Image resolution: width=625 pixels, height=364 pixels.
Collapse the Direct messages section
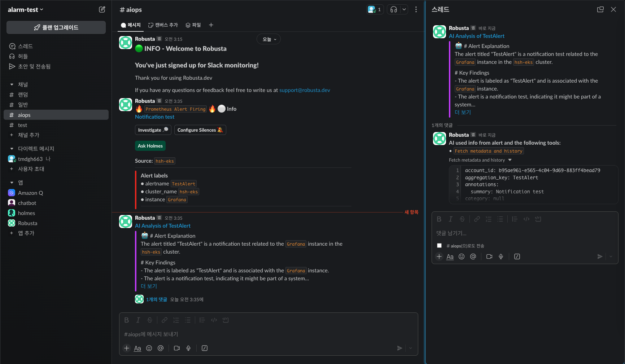click(12, 149)
